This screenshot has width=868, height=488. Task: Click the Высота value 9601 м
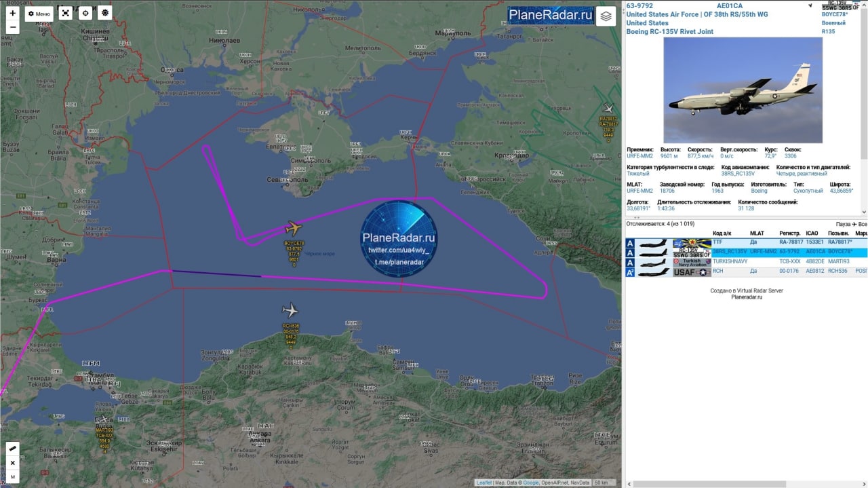[x=670, y=155]
